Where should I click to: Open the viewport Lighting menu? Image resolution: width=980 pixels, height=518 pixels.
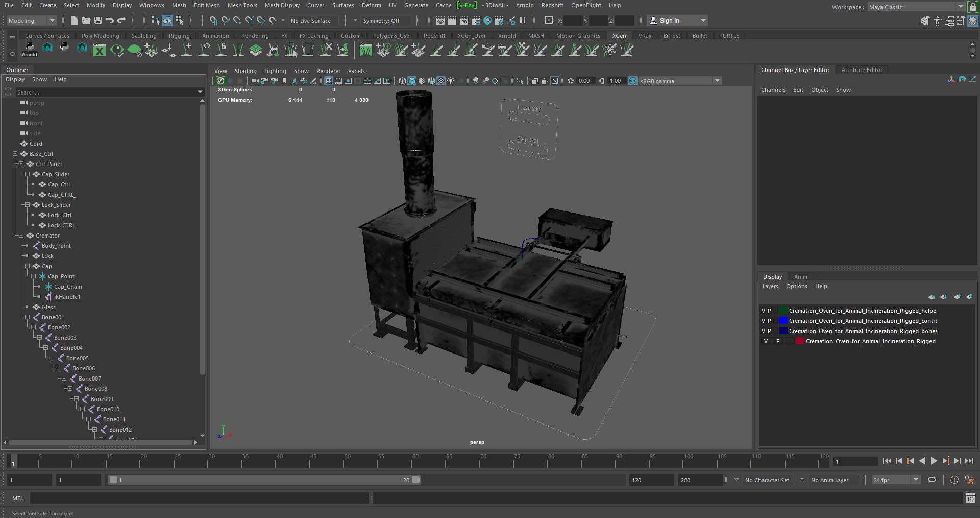(275, 71)
